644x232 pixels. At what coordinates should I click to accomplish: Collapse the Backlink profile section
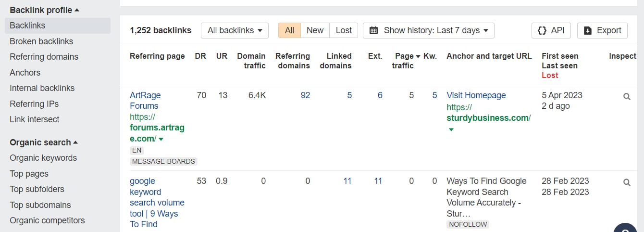coord(76,10)
